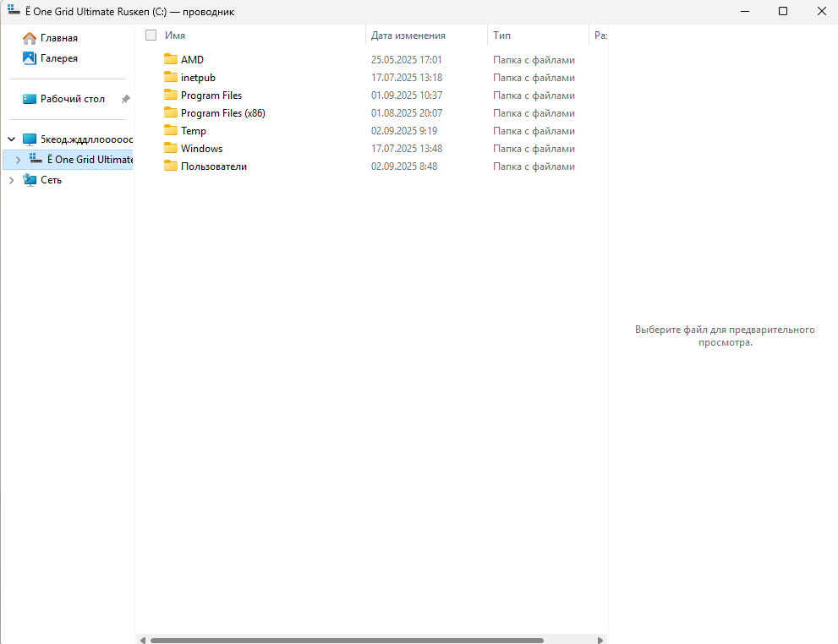The width and height of the screenshot is (838, 644).
Task: Click the date 17.07.2025 13:18
Action: (407, 78)
